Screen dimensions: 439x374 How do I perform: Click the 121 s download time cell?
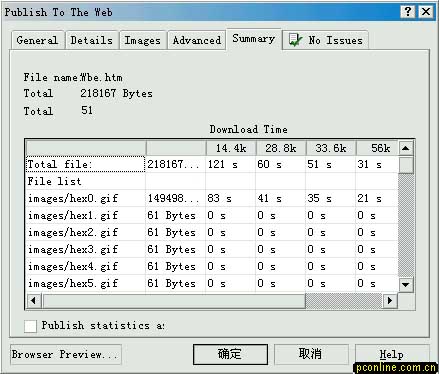231,164
